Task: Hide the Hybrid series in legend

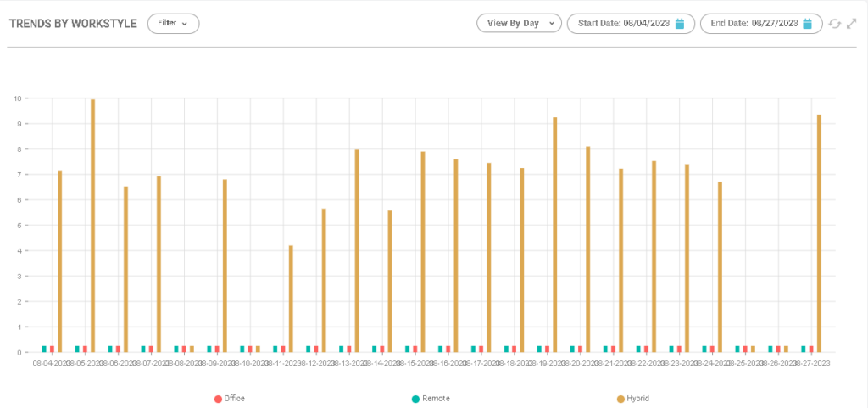Action: [634, 398]
